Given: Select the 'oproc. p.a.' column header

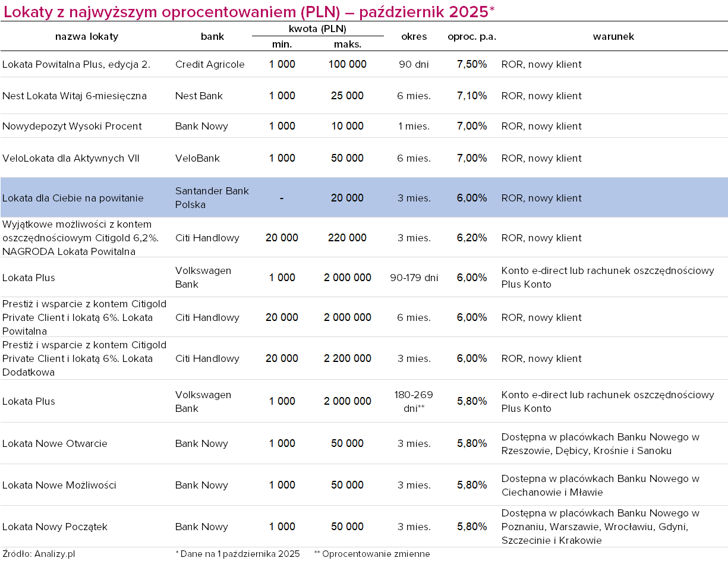Looking at the screenshot, I should coord(472,36).
